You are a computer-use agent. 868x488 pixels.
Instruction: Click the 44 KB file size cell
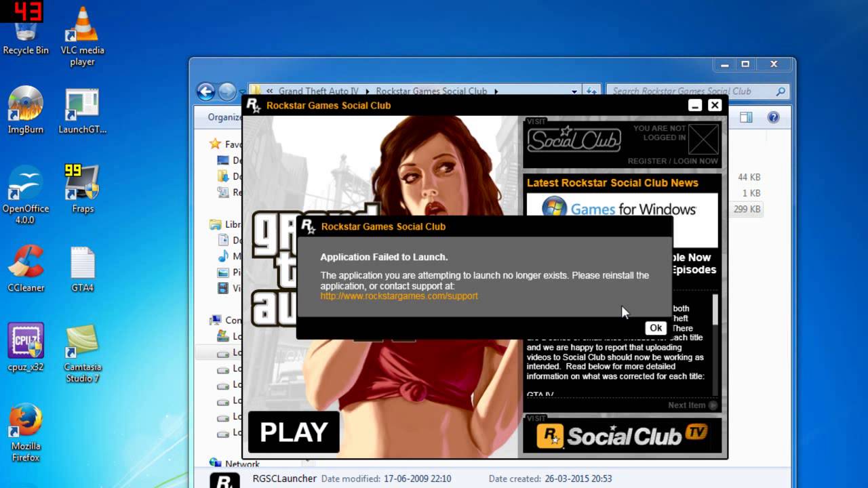(x=749, y=177)
